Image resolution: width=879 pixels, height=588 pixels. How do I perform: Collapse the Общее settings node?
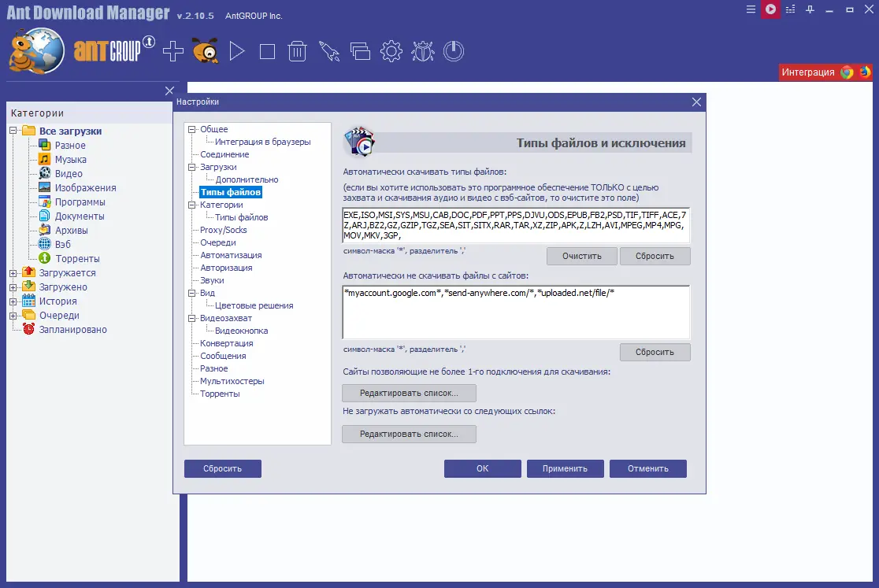191,129
